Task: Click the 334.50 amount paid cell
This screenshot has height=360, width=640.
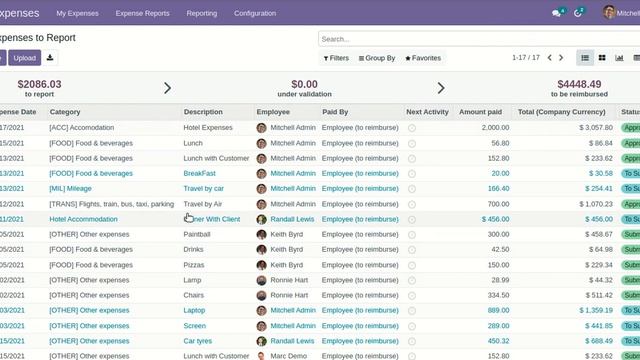Action: point(498,295)
